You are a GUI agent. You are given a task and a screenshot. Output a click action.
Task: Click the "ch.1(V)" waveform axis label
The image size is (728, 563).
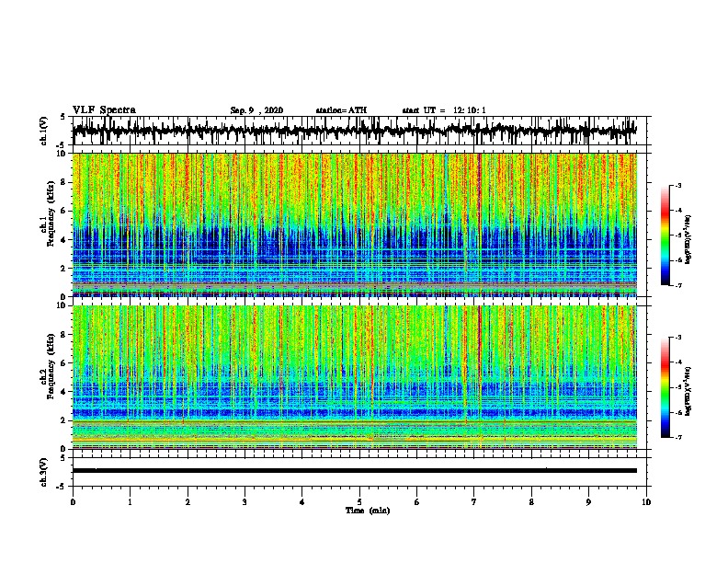pyautogui.click(x=44, y=131)
